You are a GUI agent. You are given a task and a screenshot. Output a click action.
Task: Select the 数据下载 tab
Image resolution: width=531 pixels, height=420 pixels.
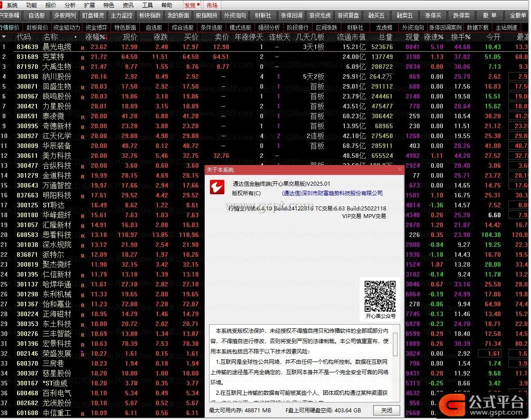pyautogui.click(x=477, y=27)
